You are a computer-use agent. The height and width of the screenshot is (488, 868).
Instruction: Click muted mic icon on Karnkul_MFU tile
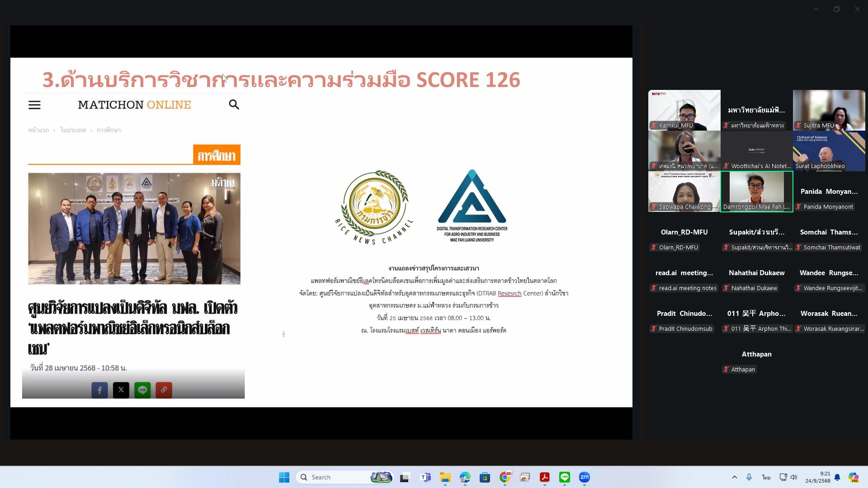654,126
